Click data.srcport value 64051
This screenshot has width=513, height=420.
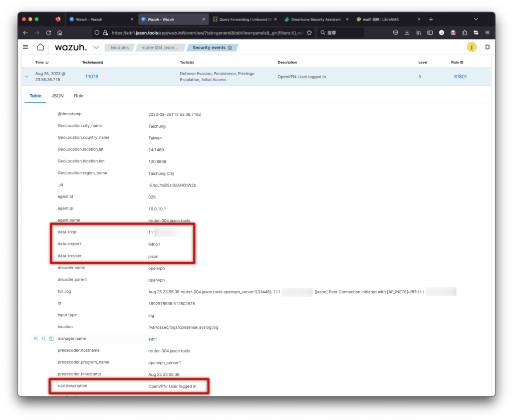154,244
